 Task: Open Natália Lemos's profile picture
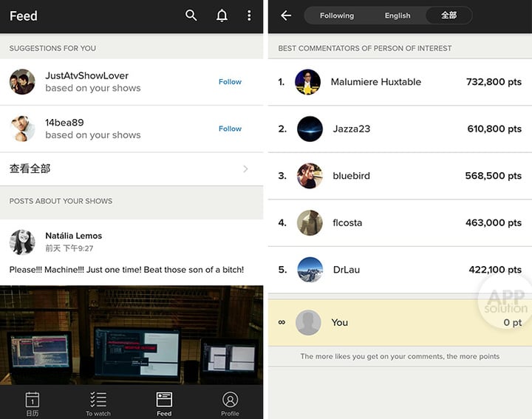[22, 242]
